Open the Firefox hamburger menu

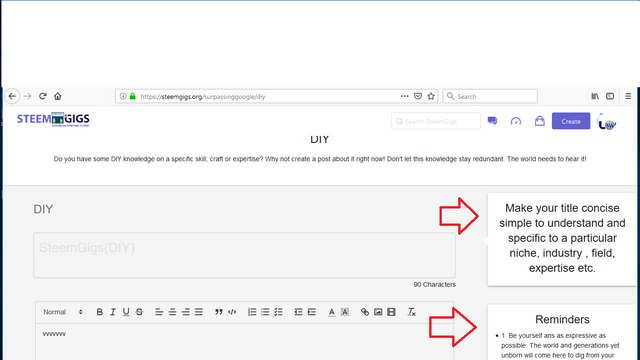pos(628,96)
